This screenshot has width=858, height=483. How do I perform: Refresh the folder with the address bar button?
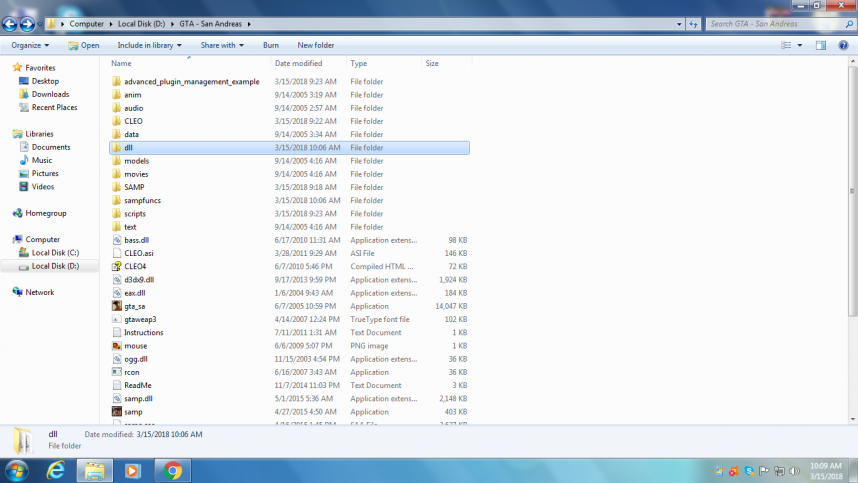[693, 24]
